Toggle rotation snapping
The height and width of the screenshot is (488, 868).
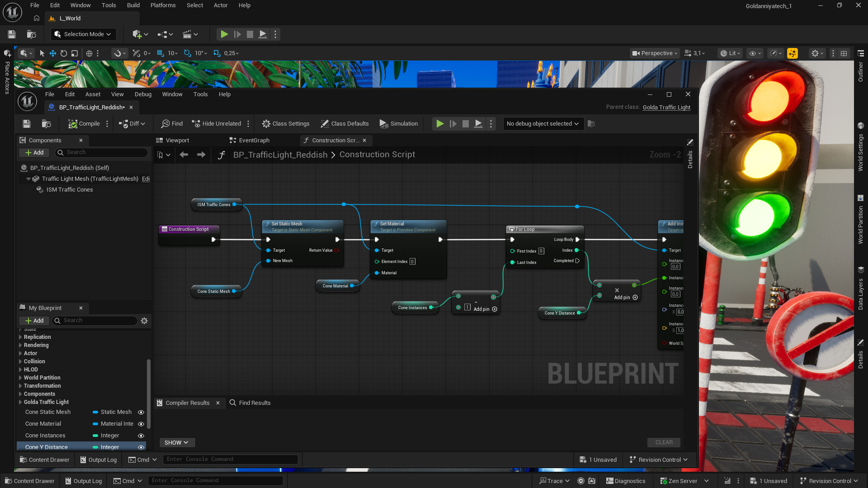[187, 53]
